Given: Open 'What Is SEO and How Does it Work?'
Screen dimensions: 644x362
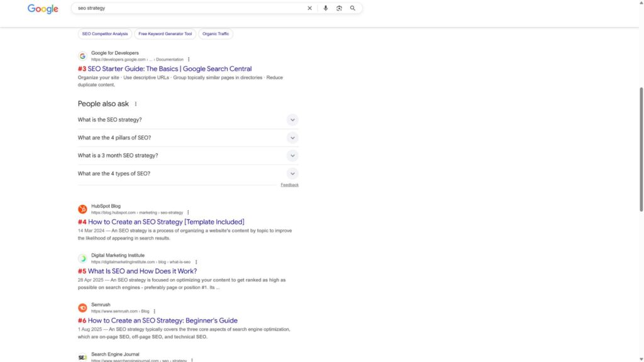Looking at the screenshot, I should [x=142, y=271].
